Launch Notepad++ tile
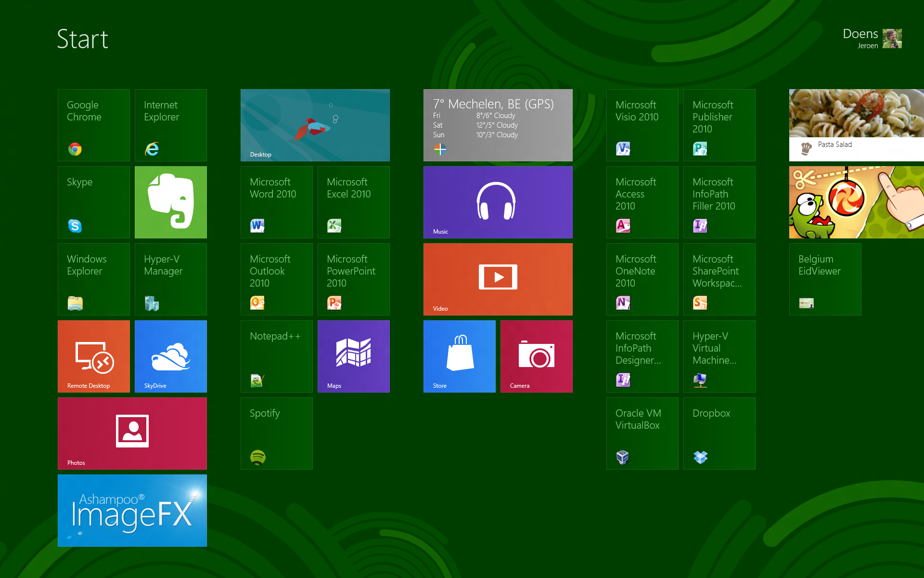The width and height of the screenshot is (924, 578). coord(277,356)
